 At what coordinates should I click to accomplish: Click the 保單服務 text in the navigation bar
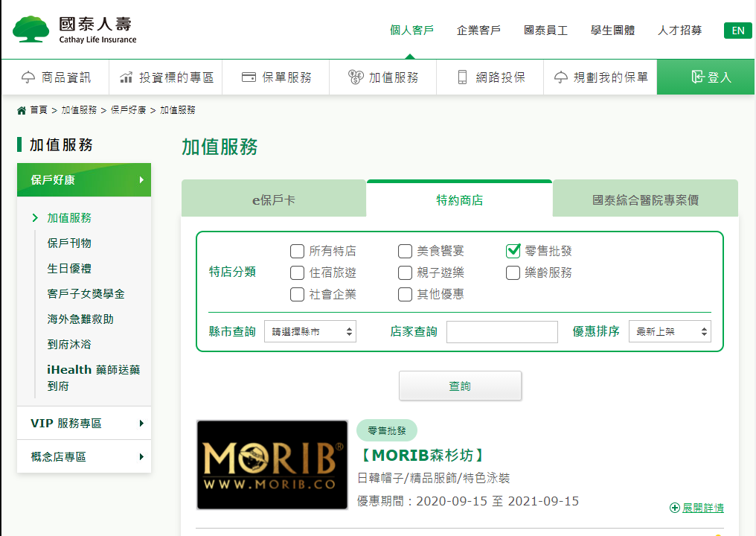point(287,77)
